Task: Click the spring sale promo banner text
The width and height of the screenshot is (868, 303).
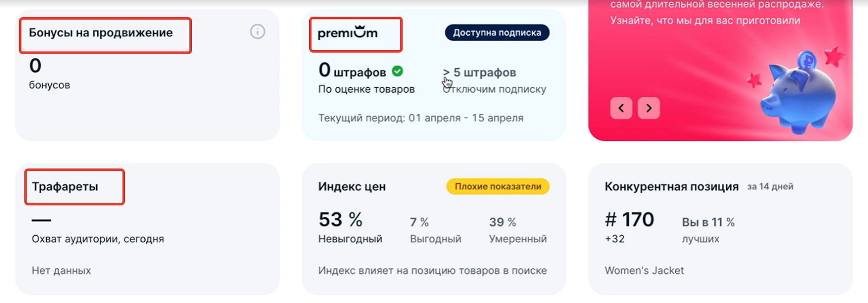Action: (716, 12)
